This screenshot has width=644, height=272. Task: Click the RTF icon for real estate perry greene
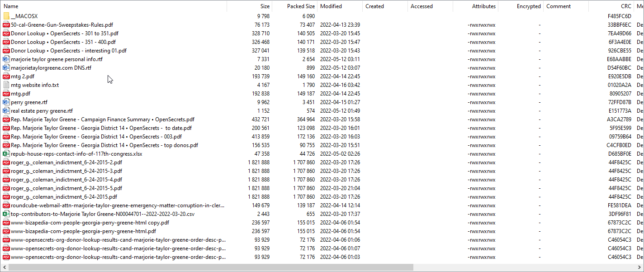click(x=6, y=111)
